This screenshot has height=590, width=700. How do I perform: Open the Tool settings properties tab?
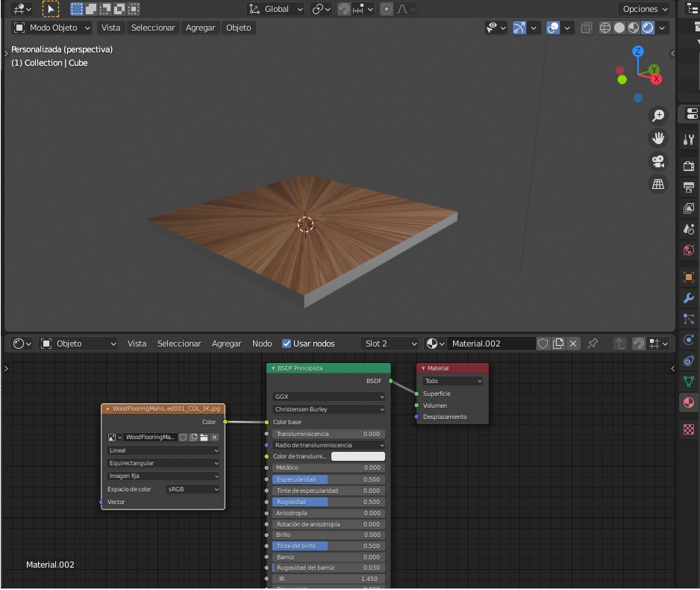(689, 140)
